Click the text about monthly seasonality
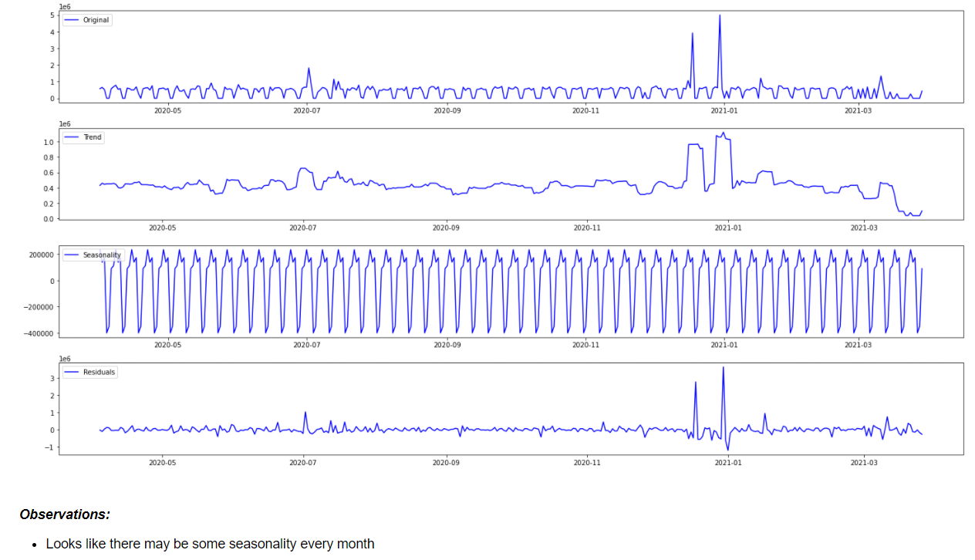 point(210,544)
